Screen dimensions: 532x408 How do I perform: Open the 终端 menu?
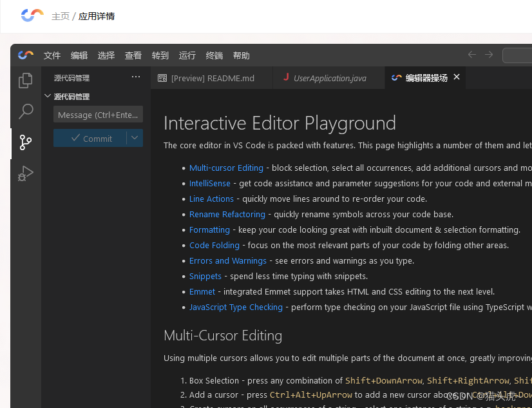(214, 55)
